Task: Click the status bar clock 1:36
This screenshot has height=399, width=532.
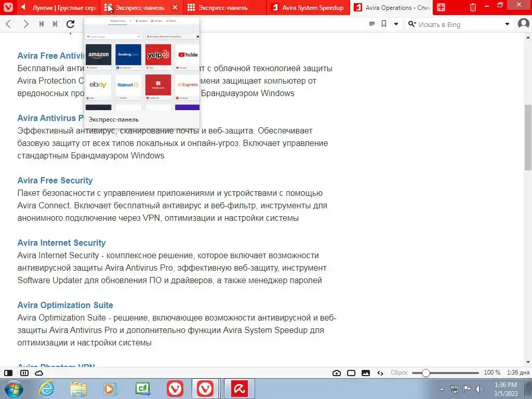Action: pyautogui.click(x=518, y=373)
